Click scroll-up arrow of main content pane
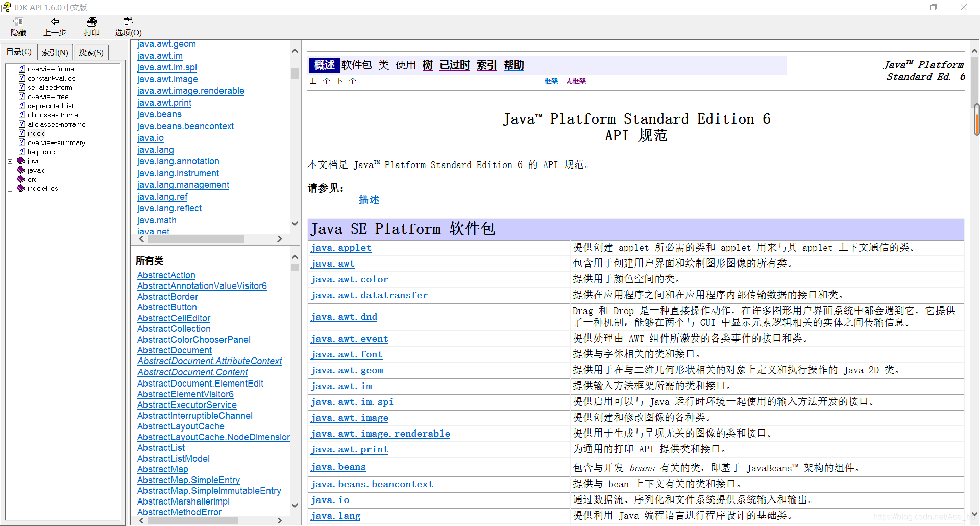Viewport: 980px width, 526px height. coord(974,51)
